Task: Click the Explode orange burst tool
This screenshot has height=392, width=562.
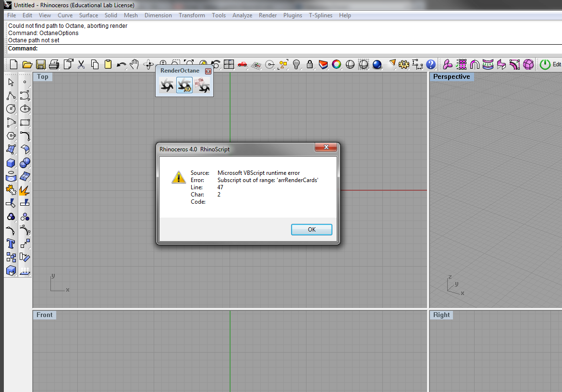Action: [24, 190]
